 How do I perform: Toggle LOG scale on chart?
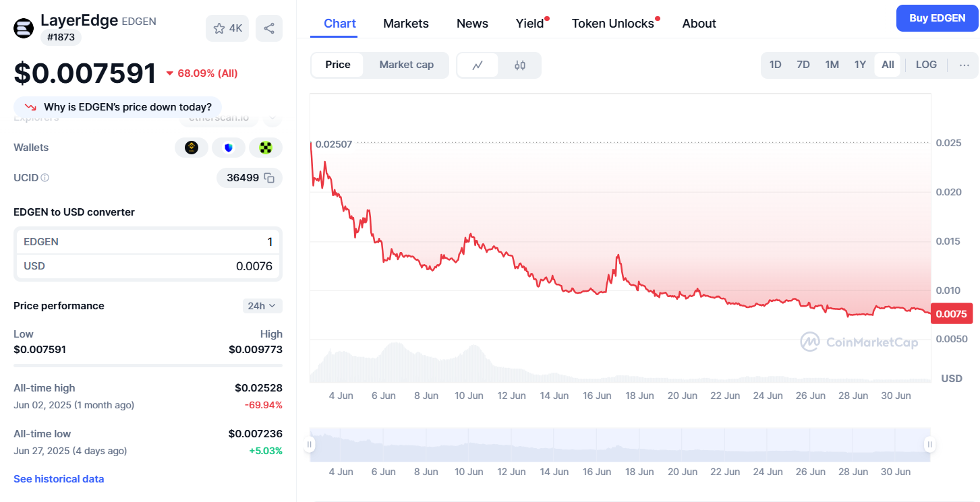click(926, 65)
